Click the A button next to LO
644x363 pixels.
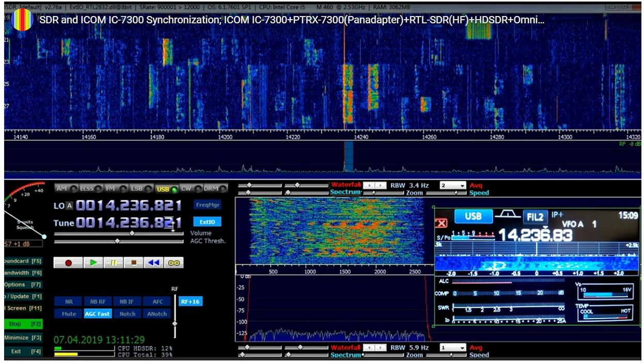[x=70, y=206]
